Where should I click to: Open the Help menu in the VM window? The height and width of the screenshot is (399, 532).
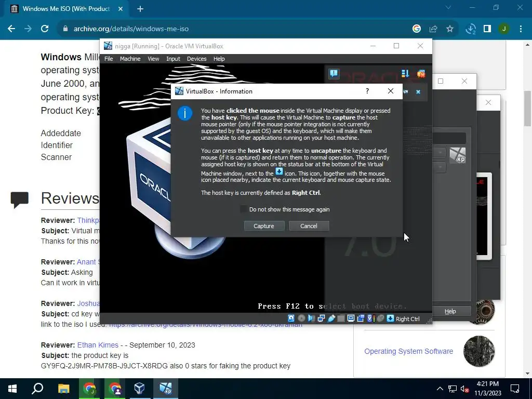click(x=219, y=59)
